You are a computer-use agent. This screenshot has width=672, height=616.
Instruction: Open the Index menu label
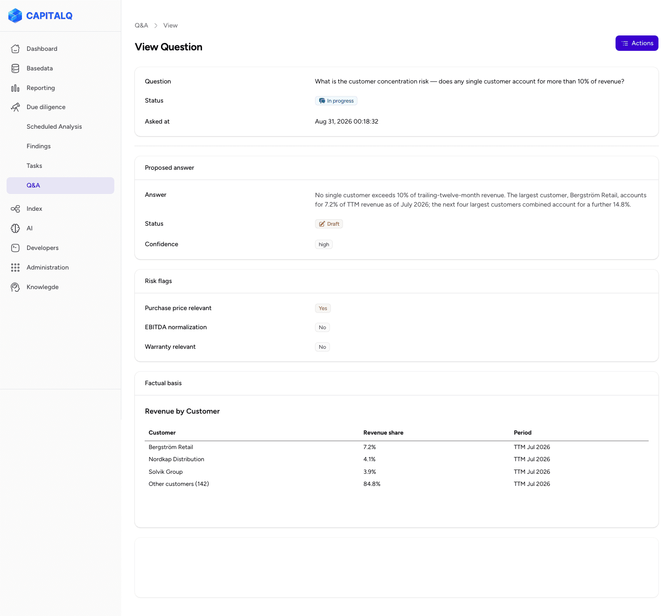35,209
